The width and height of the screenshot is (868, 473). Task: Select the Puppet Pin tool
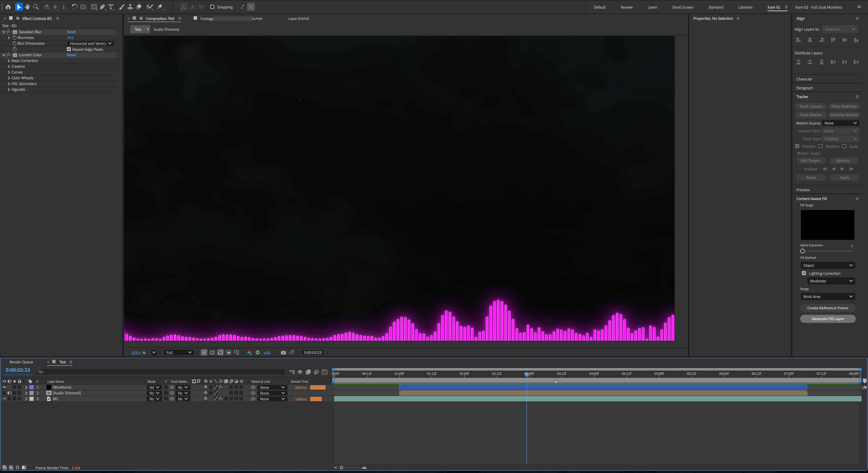pyautogui.click(x=160, y=7)
